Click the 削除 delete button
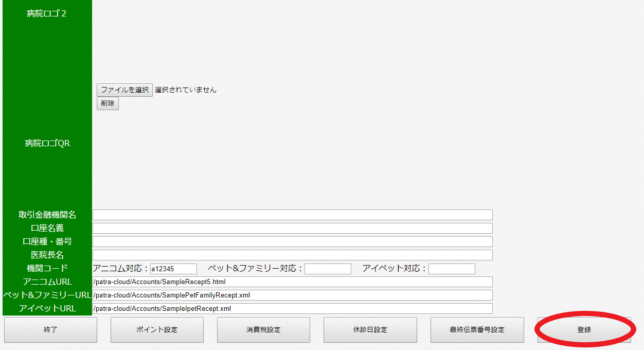The width and height of the screenshot is (644, 350). (108, 103)
